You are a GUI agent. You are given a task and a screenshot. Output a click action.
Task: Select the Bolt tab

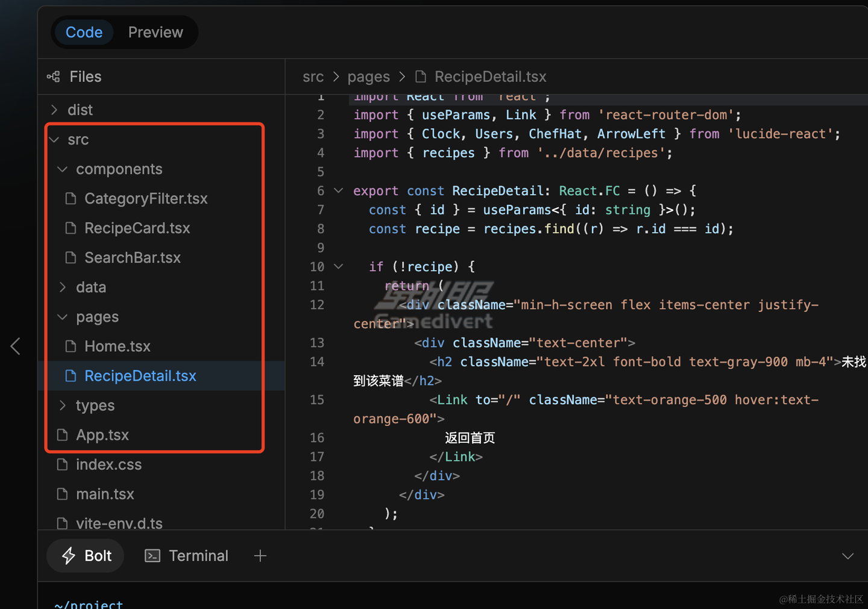click(86, 555)
